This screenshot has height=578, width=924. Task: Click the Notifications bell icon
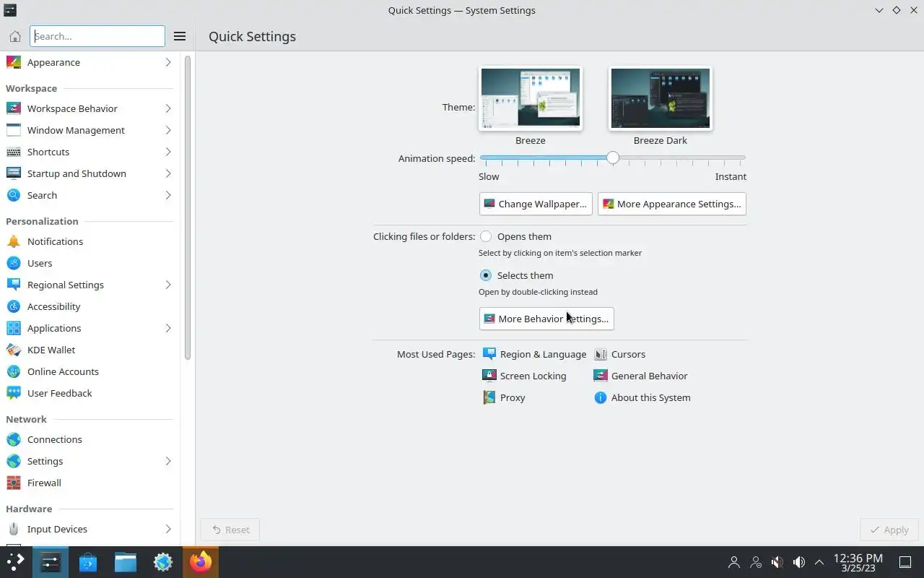tap(14, 241)
